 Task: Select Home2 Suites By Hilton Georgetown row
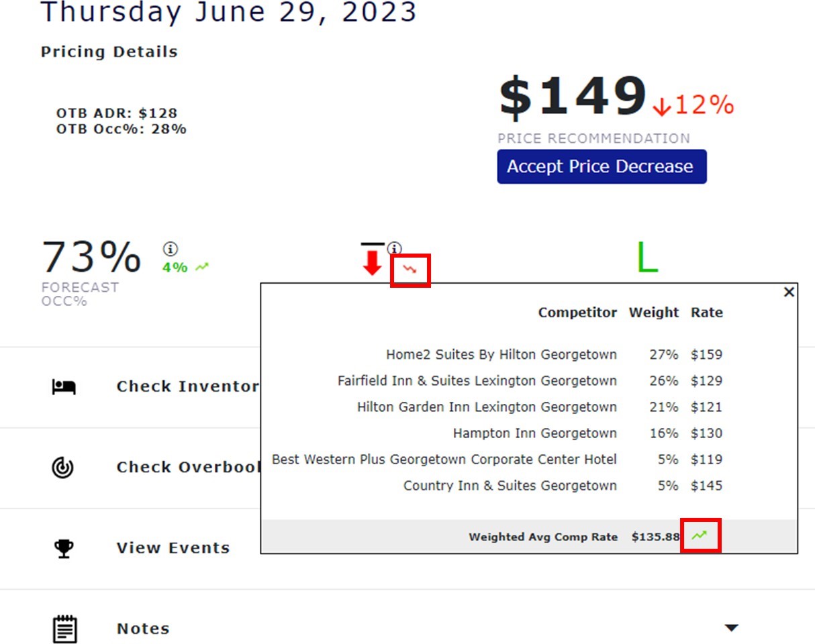point(501,354)
